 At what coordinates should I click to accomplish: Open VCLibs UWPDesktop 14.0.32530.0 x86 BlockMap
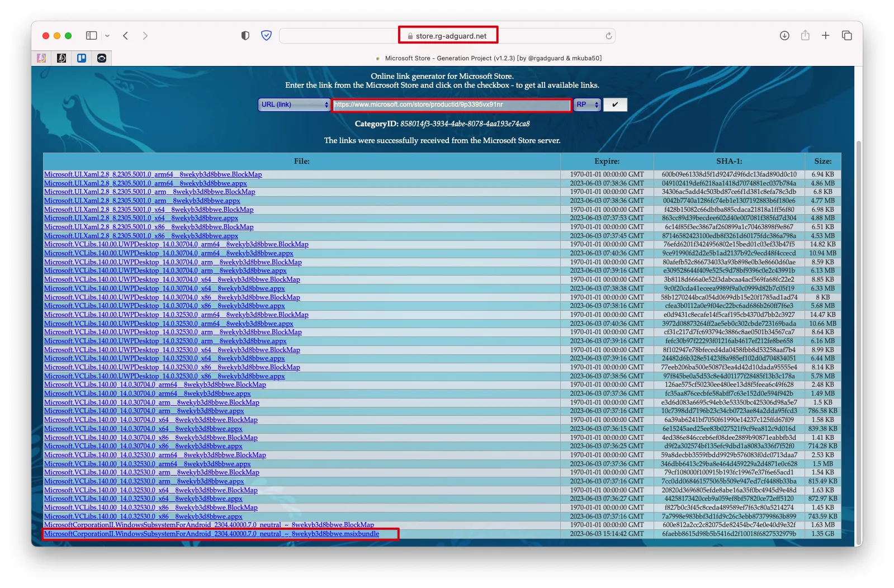172,367
